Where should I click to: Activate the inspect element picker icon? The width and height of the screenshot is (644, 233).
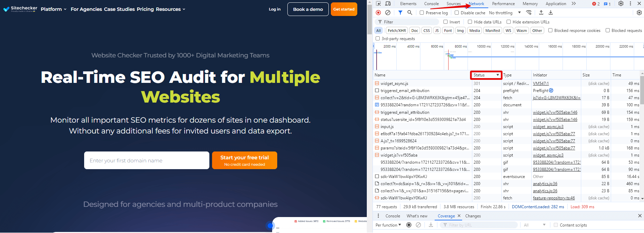click(x=378, y=4)
